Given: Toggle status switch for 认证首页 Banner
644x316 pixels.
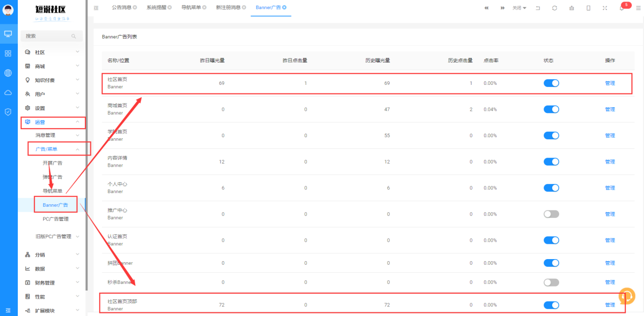Looking at the screenshot, I should coord(551,240).
